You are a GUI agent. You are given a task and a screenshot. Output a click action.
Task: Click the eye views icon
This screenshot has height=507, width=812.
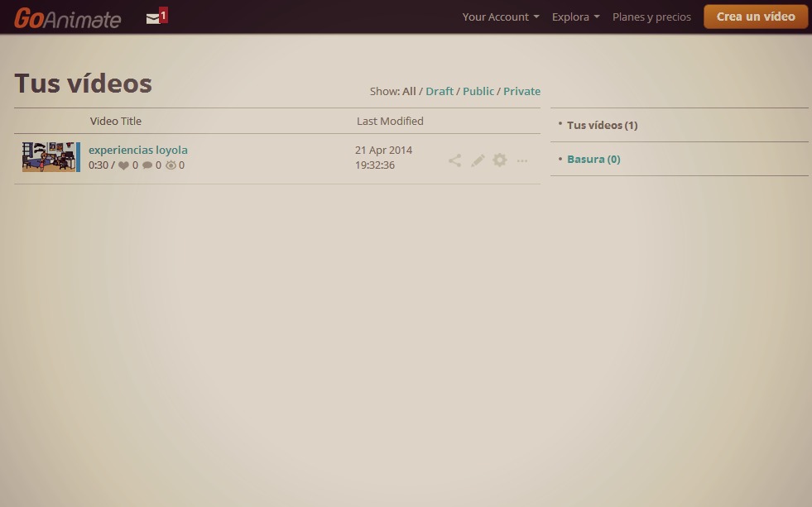(x=171, y=165)
